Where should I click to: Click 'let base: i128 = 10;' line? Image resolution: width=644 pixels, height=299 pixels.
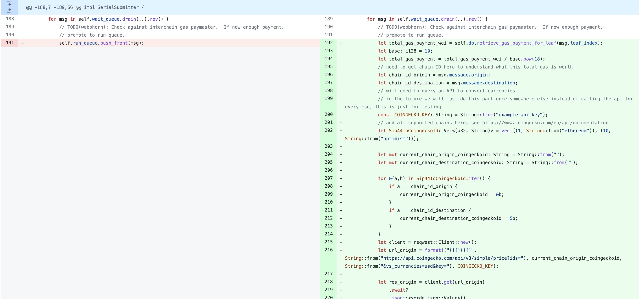tap(405, 51)
